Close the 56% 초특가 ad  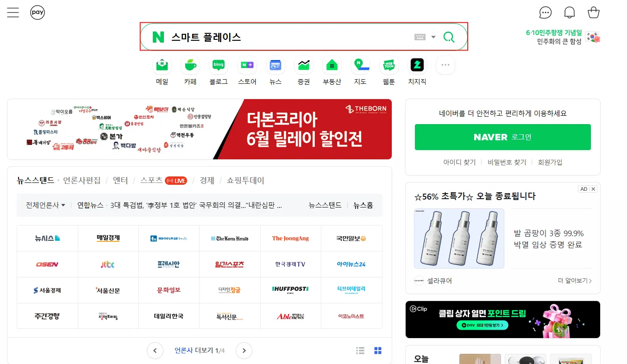(593, 189)
